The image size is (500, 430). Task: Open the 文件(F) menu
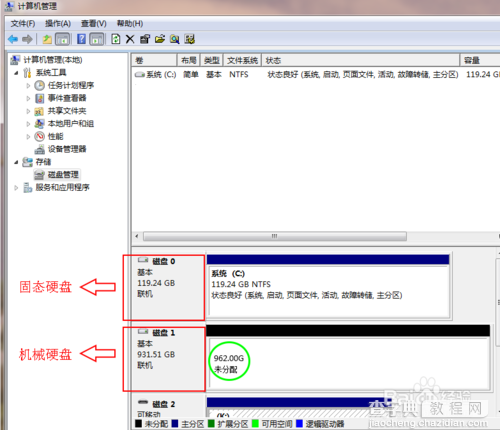pyautogui.click(x=23, y=24)
